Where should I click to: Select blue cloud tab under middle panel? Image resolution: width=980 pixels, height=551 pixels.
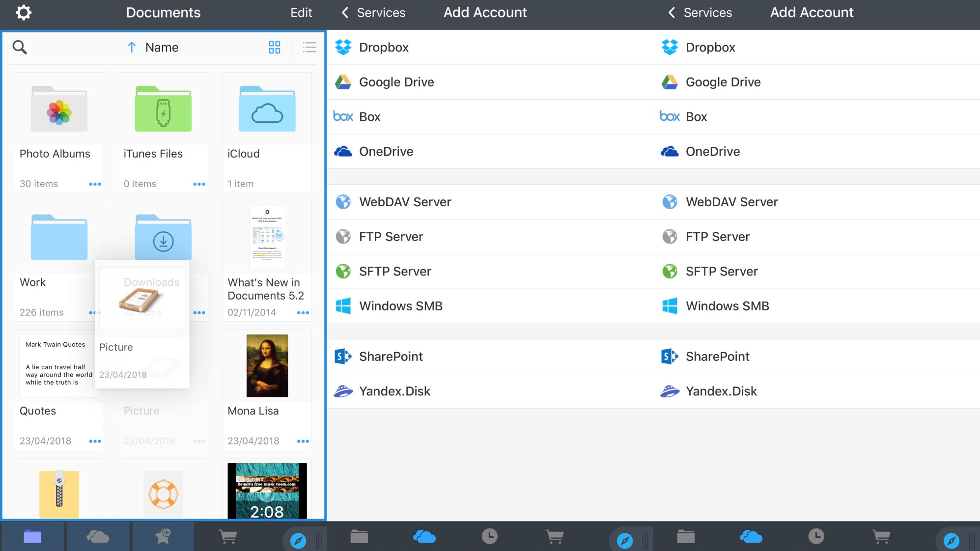424,536
